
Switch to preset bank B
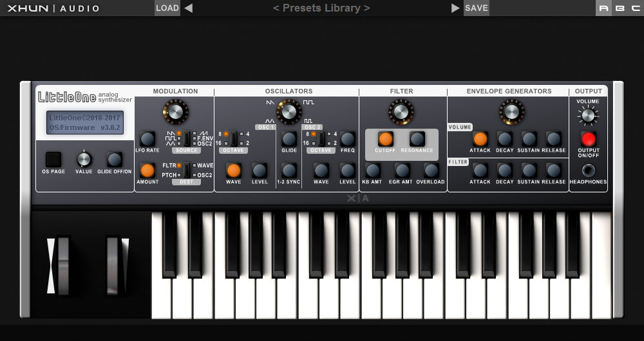point(619,8)
